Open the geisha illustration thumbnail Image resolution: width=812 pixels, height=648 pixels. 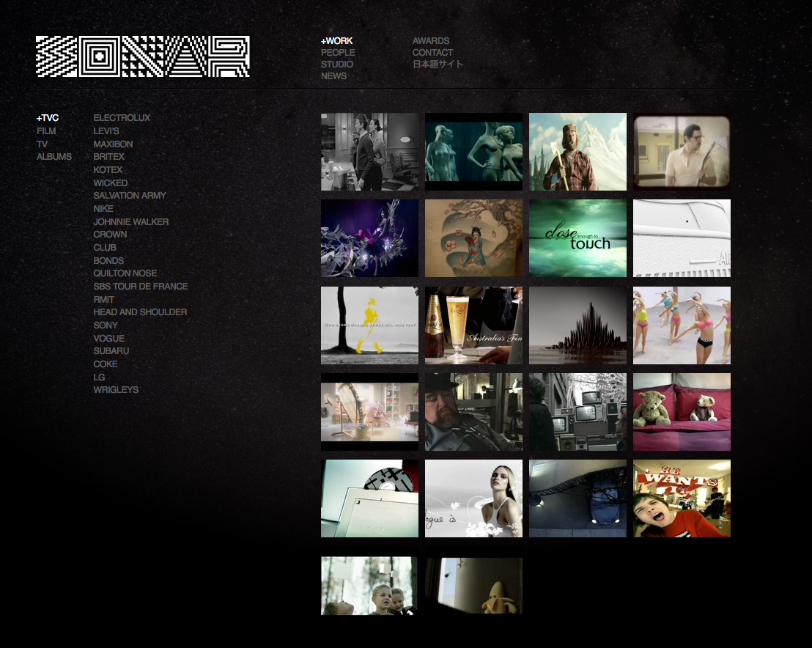474,238
